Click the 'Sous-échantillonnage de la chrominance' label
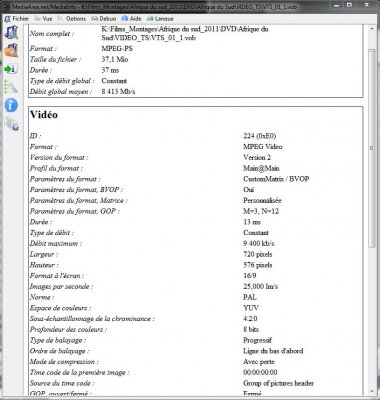The width and height of the screenshot is (380, 400). (92, 319)
